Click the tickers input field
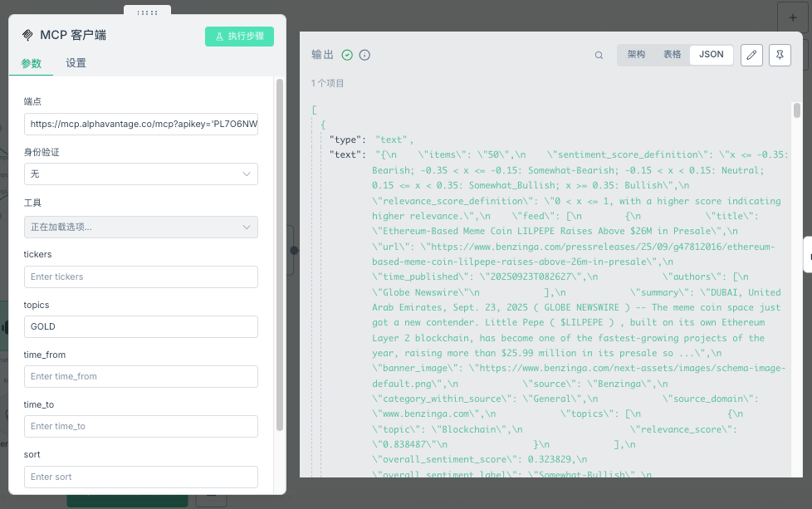This screenshot has width=812, height=509. click(140, 277)
